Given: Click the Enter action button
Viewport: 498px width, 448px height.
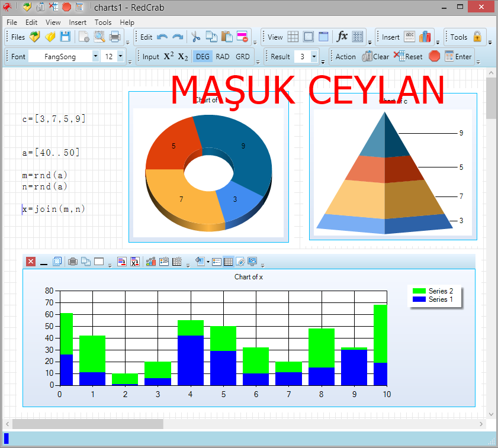Looking at the screenshot, I should pos(458,57).
